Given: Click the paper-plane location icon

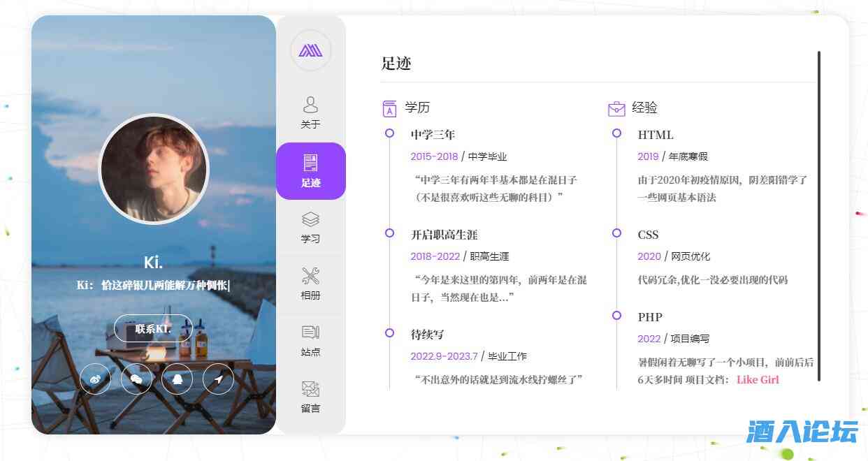Looking at the screenshot, I should tap(219, 379).
